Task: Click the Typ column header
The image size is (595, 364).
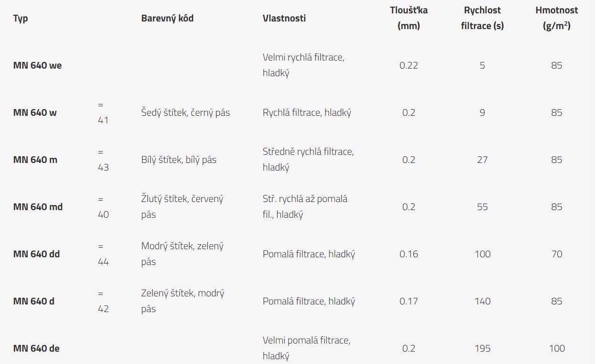Action: click(x=21, y=19)
